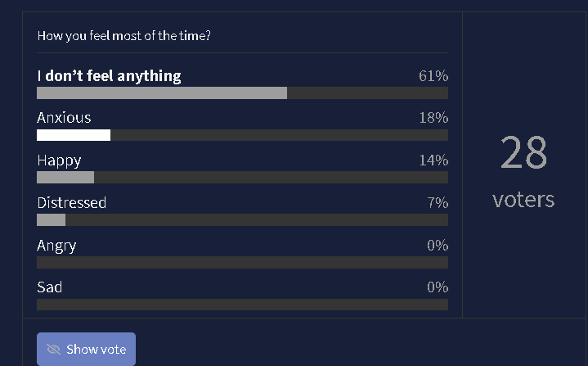
Task: Click the empty Angry result bar
Action: point(242,262)
